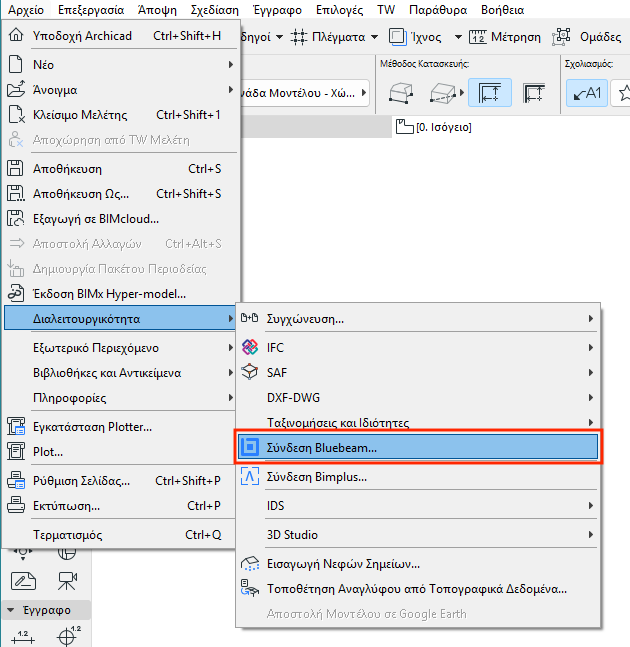Toggle the polygonal zone geometry method
Image resolution: width=630 pixels, height=647 pixels.
tap(401, 93)
